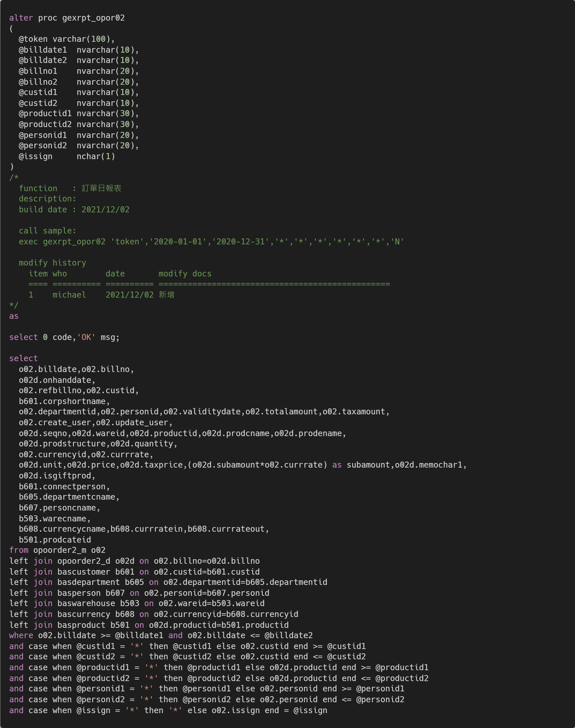Image resolution: width=575 pixels, height=728 pixels.
Task: Click the procedure name gexrpt_opor02 in alter line
Action: pos(93,18)
